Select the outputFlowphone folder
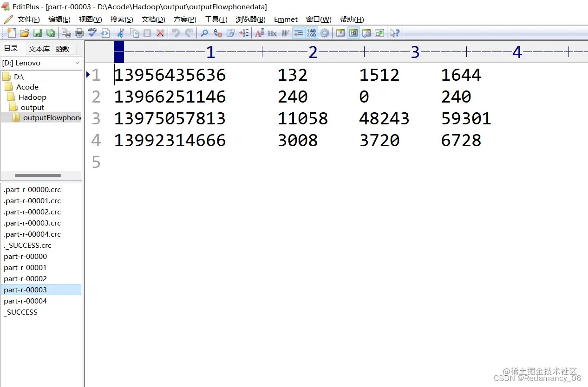This screenshot has height=387, width=588. pos(52,117)
